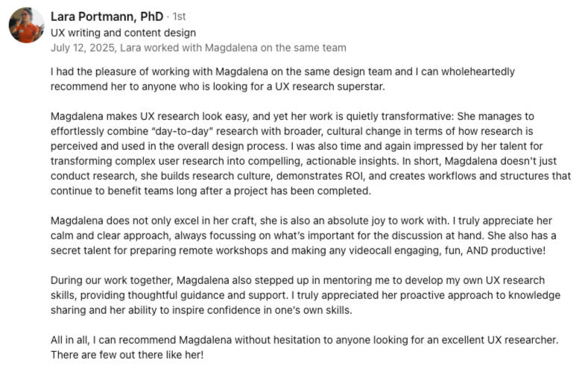
Task: Click the "UX writing and content design" headline
Action: click(x=123, y=33)
